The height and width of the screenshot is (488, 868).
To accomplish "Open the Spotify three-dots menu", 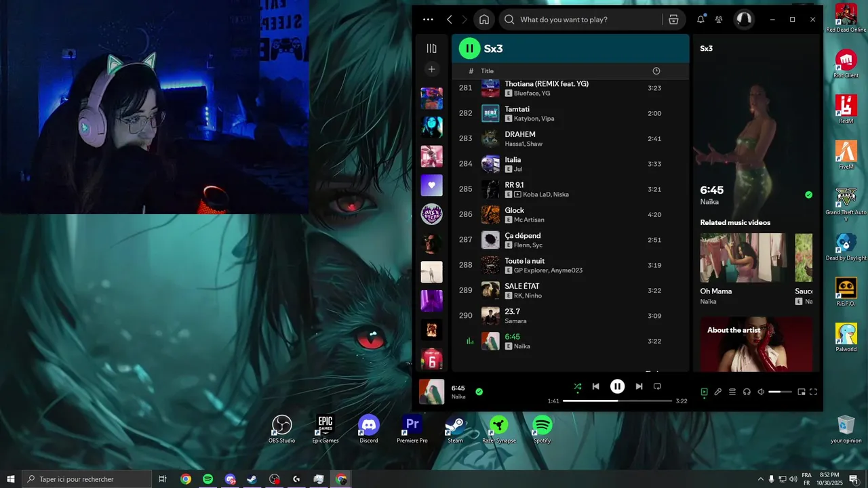I will 427,20.
